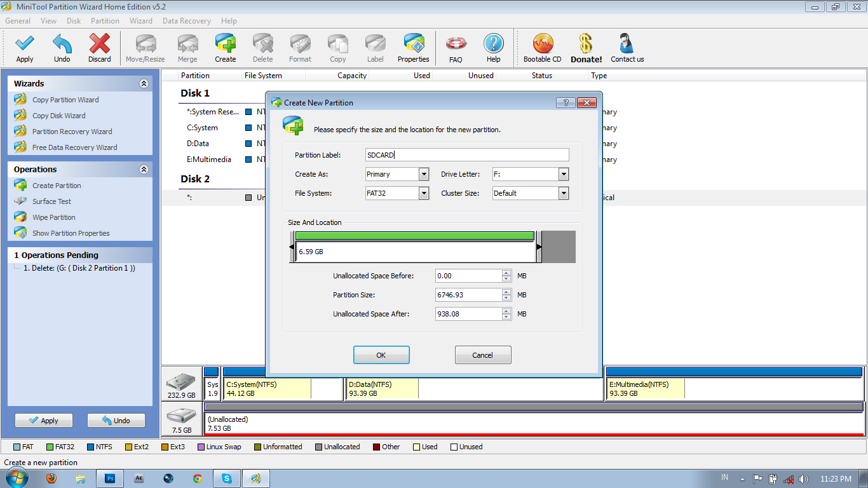Click the Delete toolbar icon
The height and width of the screenshot is (488, 868).
[x=263, y=44]
